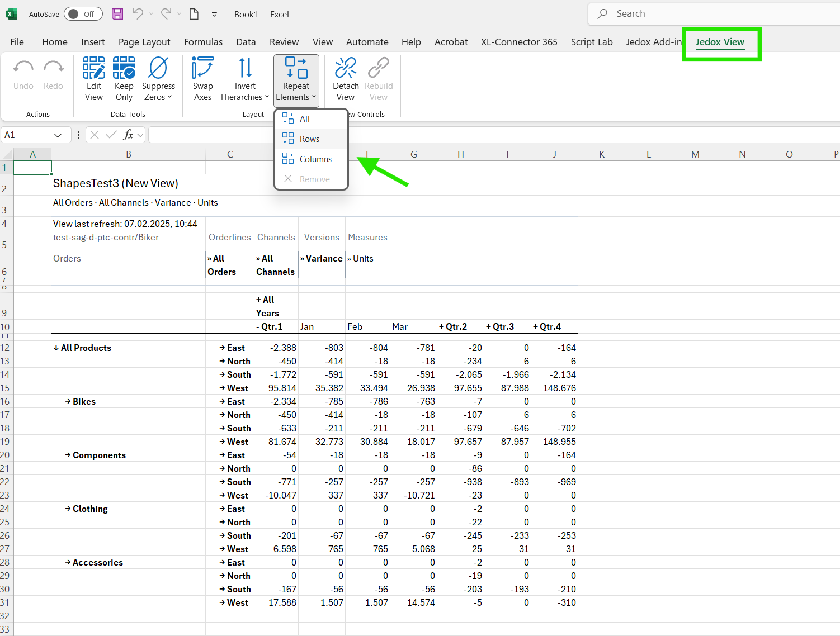Switch to the Formulas ribbon tab
840x636 pixels.
pyautogui.click(x=203, y=42)
